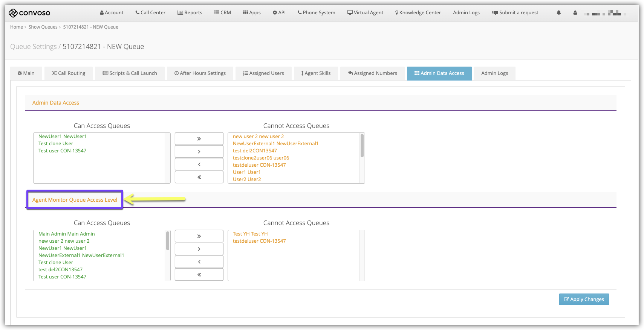The width and height of the screenshot is (644, 330).
Task: Open the user profile icon
Action: point(575,13)
